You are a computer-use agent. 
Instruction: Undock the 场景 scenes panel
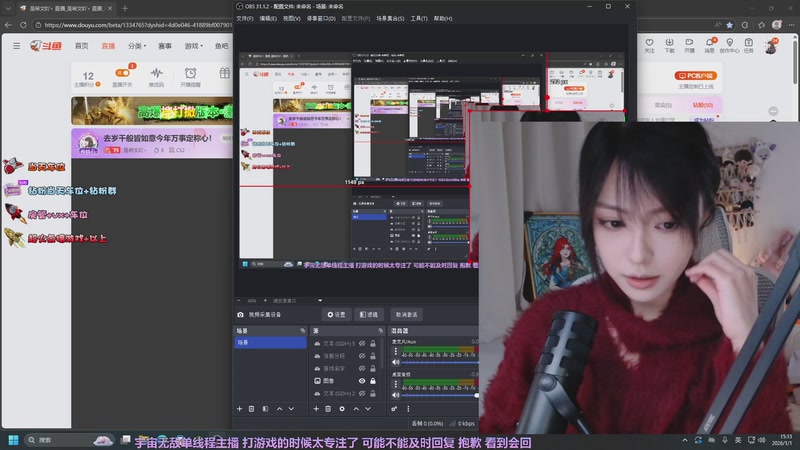tap(303, 331)
